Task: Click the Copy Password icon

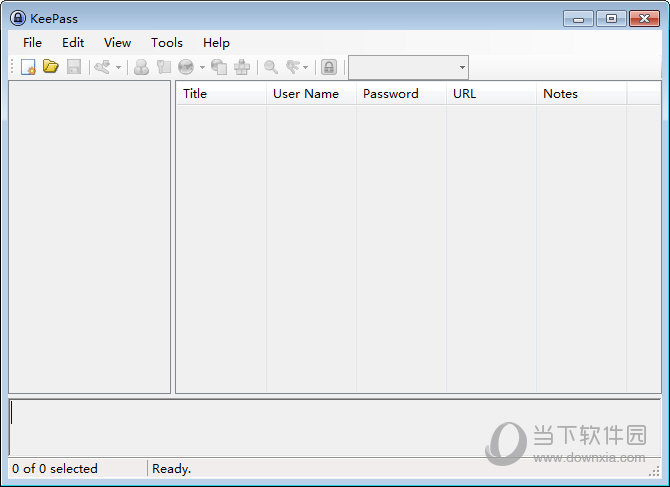Action: [164, 67]
